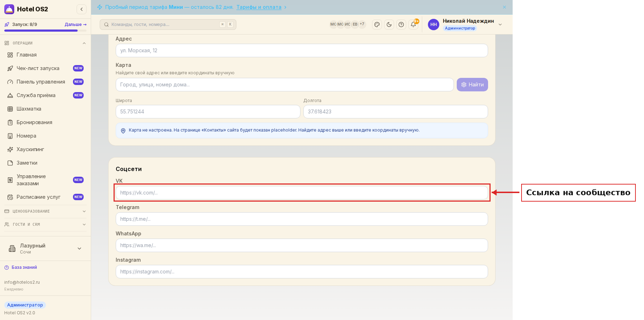This screenshot has height=320, width=644.
Task: Open Хаускипинг page
Action: 45,149
